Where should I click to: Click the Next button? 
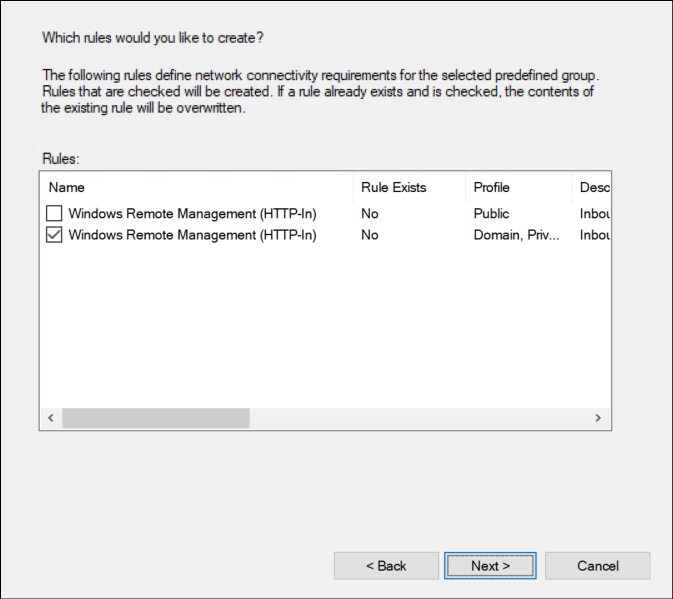pyautogui.click(x=490, y=566)
